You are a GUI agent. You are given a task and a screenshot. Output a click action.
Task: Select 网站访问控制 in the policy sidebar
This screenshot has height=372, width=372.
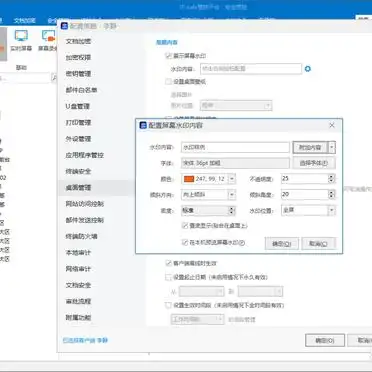point(84,204)
